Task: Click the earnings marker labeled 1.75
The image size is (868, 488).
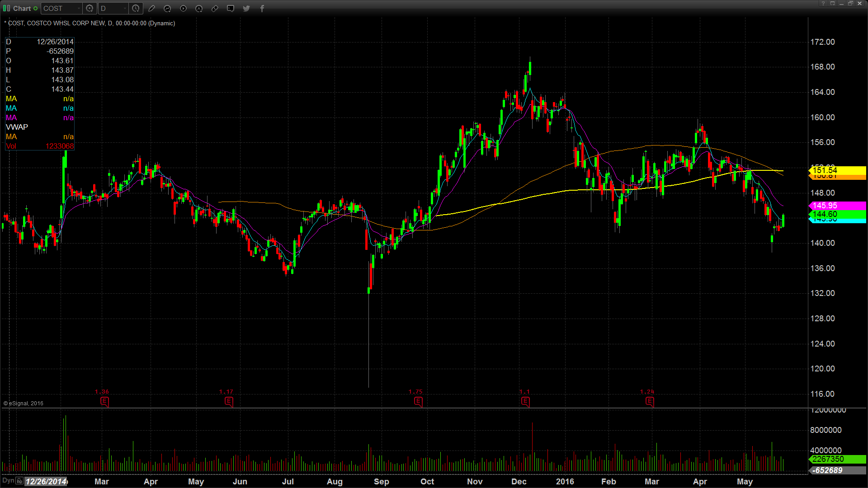Action: coord(418,401)
